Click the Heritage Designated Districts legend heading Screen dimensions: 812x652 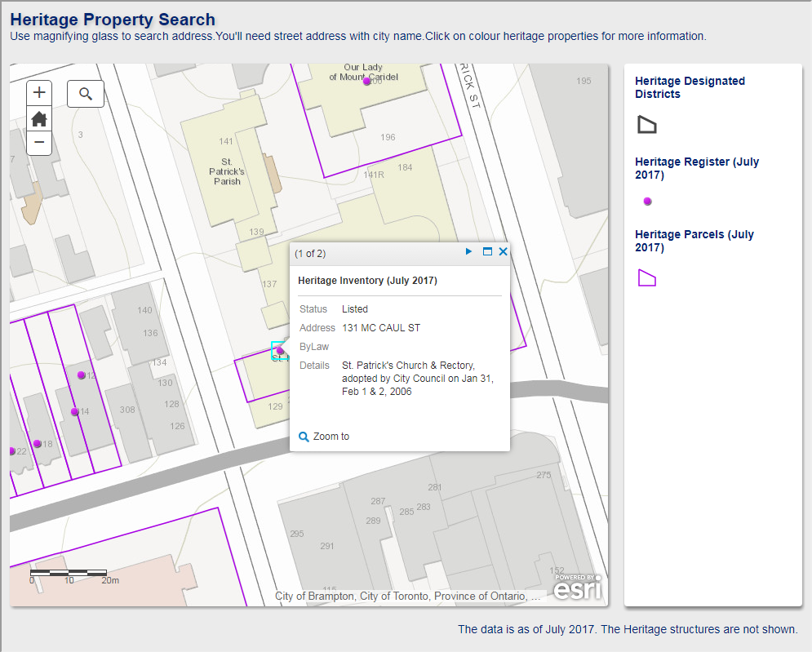tap(690, 87)
